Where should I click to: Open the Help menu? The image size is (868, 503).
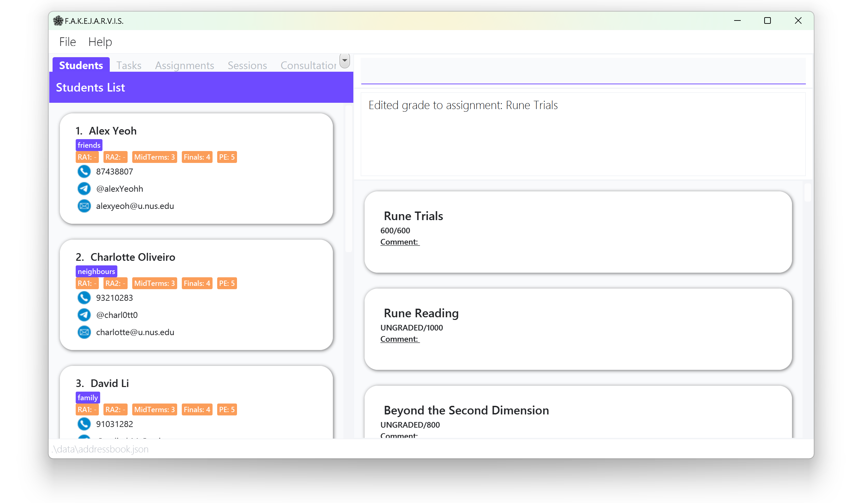coord(100,42)
